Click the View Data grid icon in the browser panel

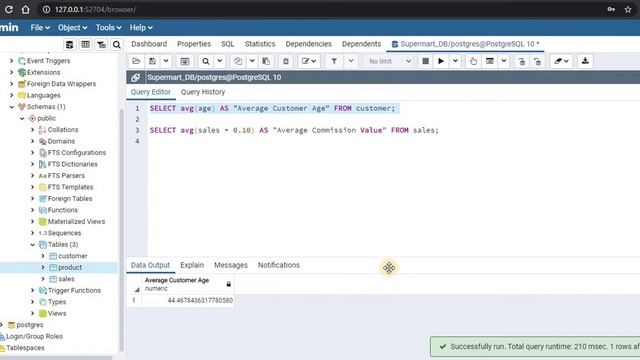(85, 44)
